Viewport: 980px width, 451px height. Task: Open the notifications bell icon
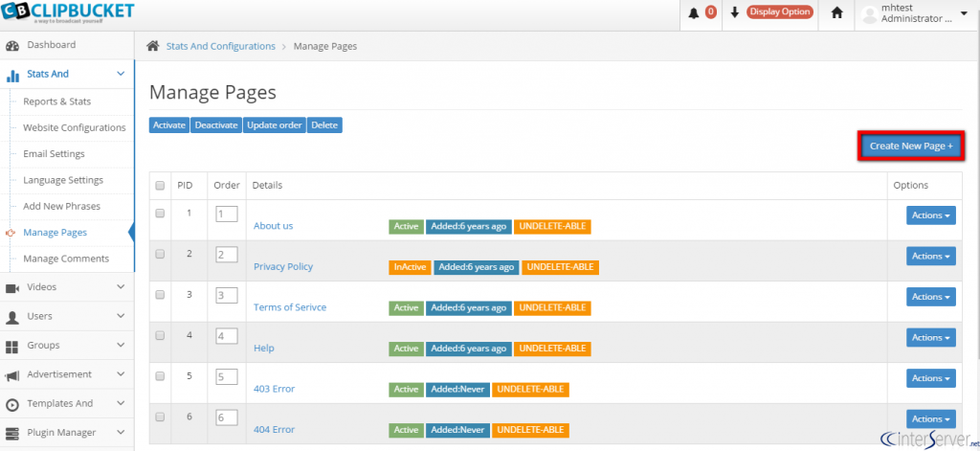point(694,12)
